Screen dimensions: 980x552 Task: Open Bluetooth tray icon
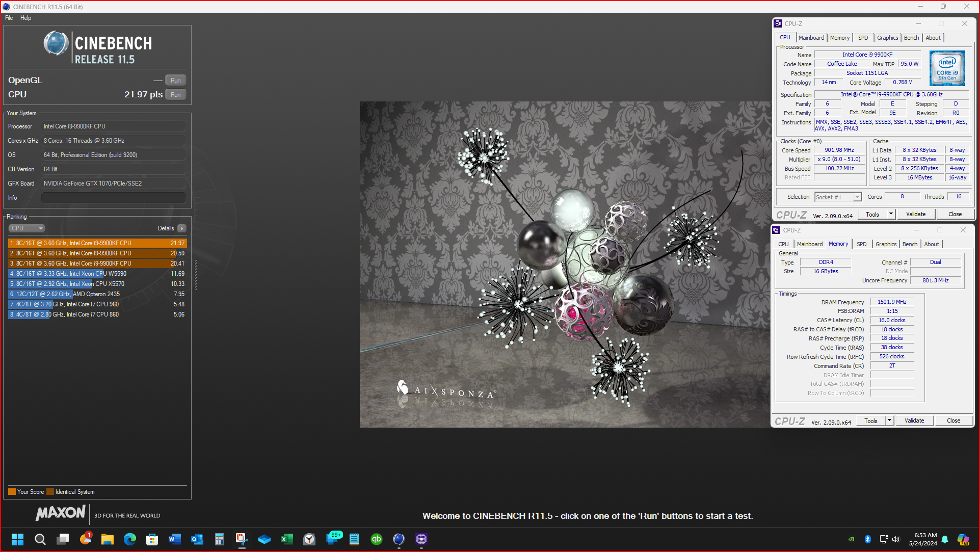868,539
